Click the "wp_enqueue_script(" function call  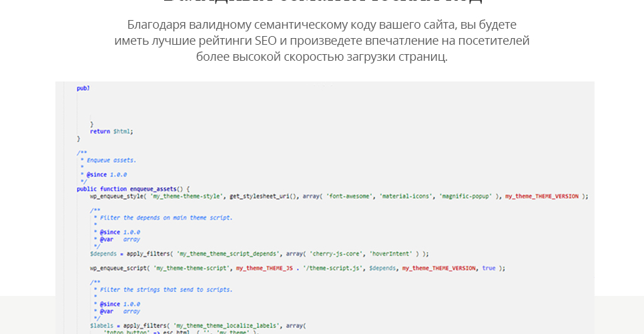tap(120, 268)
